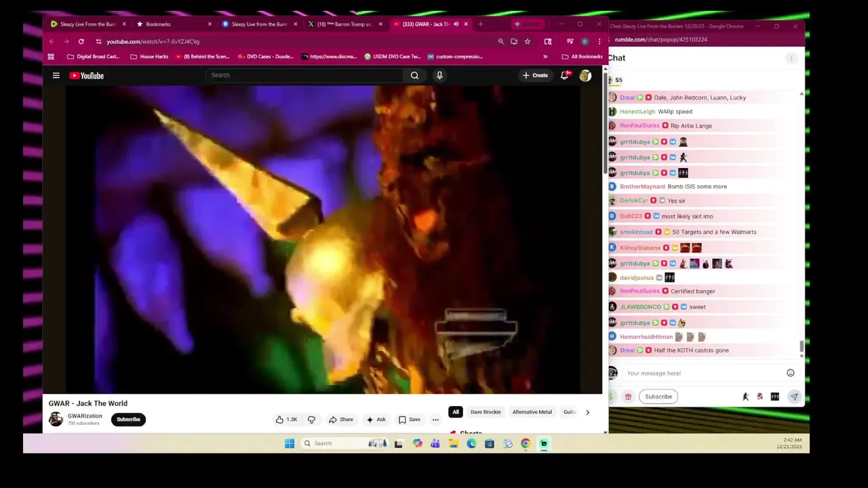Click the Ask button under the video

(376, 420)
